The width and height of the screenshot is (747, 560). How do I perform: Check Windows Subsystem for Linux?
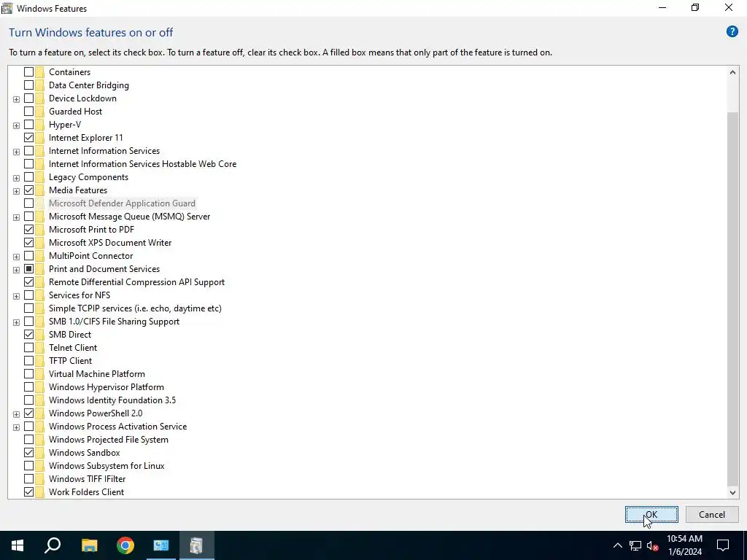tap(28, 466)
